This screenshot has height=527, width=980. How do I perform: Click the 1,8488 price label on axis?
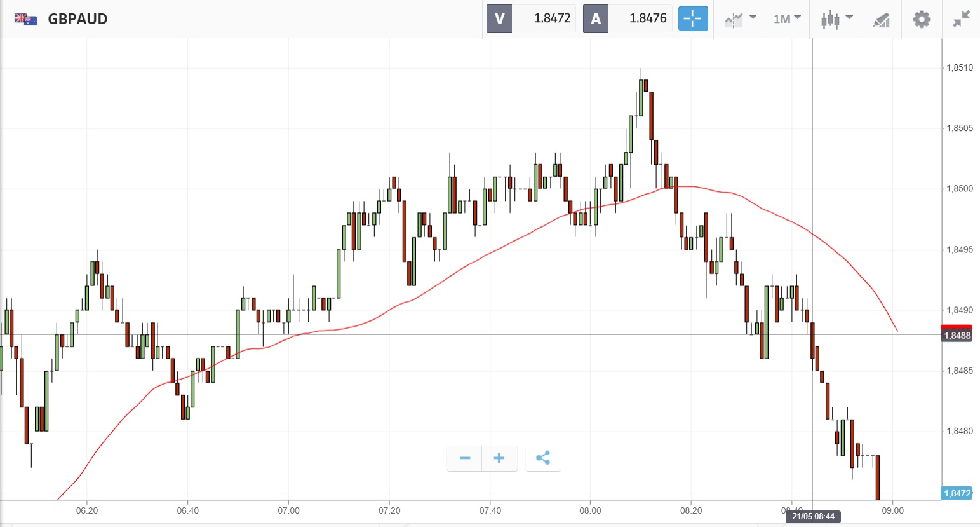tap(957, 335)
